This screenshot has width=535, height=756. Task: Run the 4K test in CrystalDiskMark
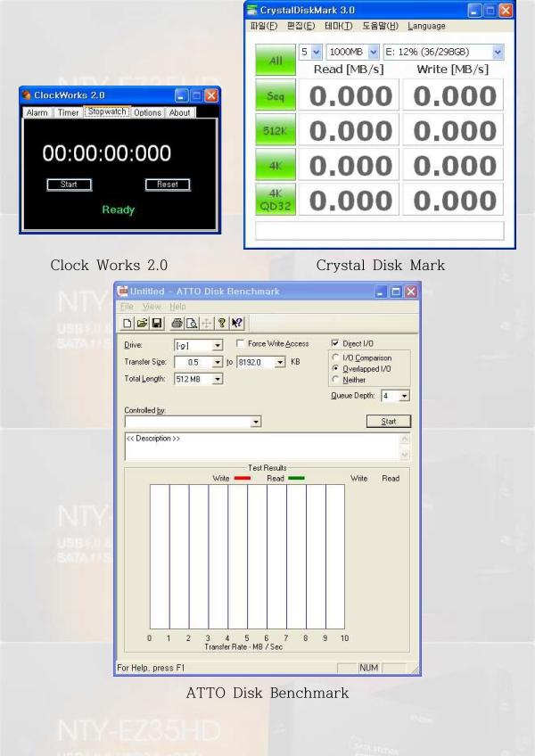(x=276, y=164)
